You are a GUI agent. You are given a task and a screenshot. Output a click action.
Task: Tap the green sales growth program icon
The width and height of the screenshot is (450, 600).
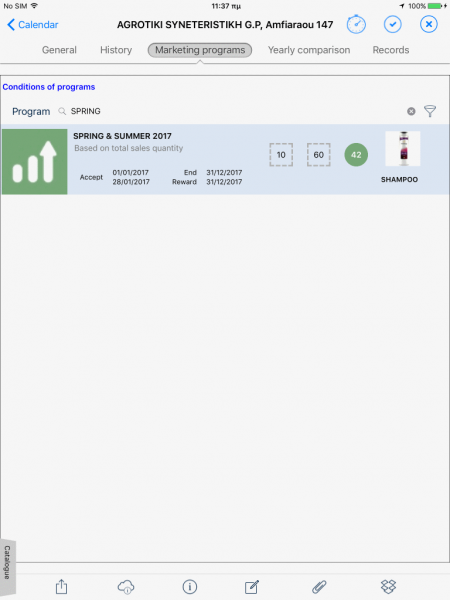34,161
